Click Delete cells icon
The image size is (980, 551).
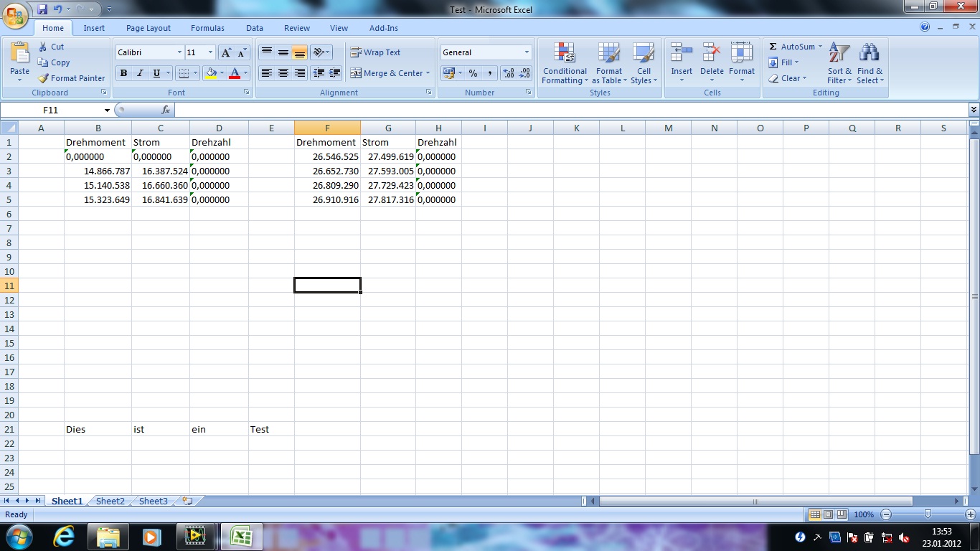[x=712, y=52]
